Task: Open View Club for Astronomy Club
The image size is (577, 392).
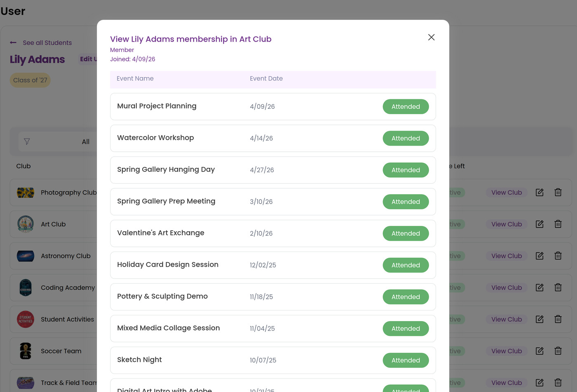Action: point(507,256)
